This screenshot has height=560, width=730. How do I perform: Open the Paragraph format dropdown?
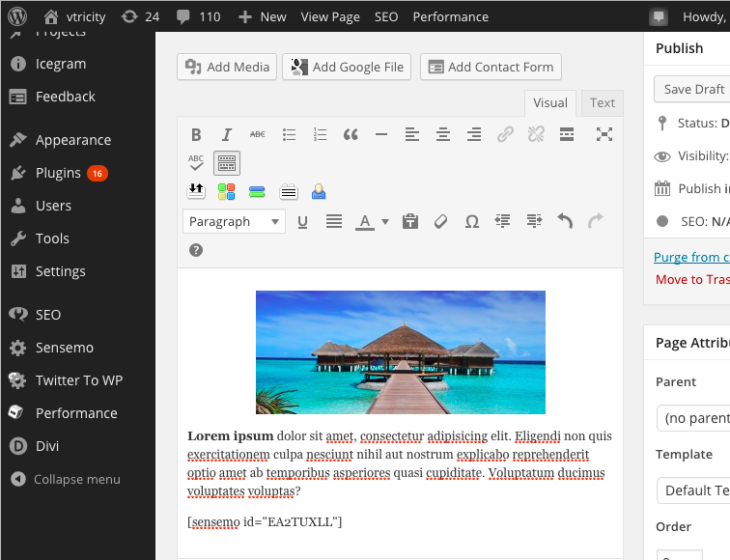pos(235,221)
